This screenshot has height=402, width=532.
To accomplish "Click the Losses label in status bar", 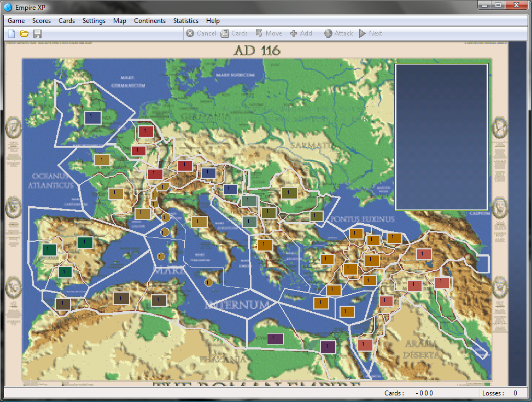I will [x=493, y=393].
